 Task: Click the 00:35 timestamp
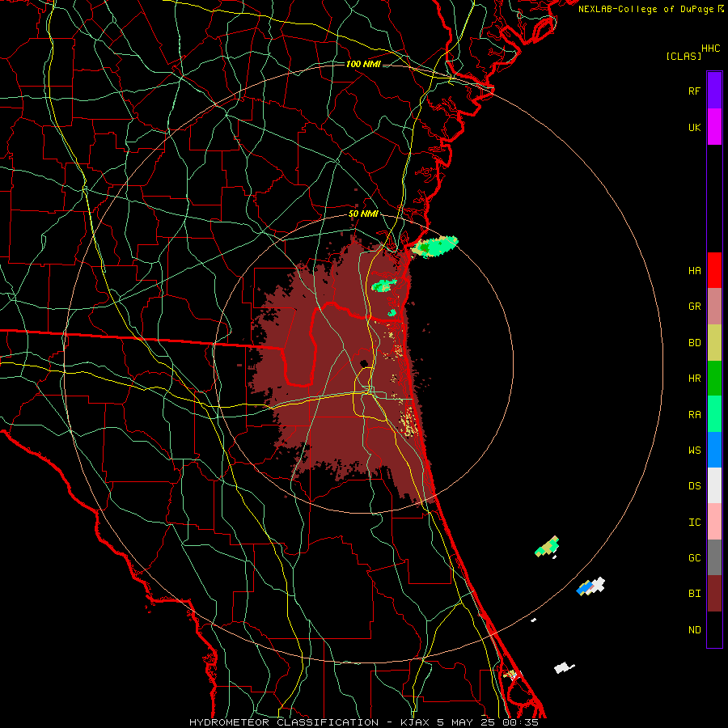point(520,722)
